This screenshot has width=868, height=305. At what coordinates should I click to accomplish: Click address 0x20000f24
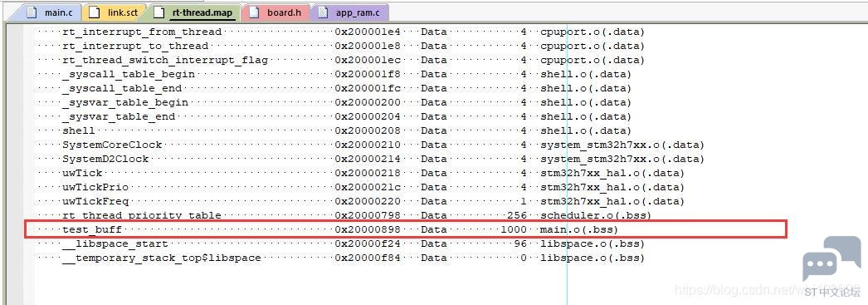368,244
